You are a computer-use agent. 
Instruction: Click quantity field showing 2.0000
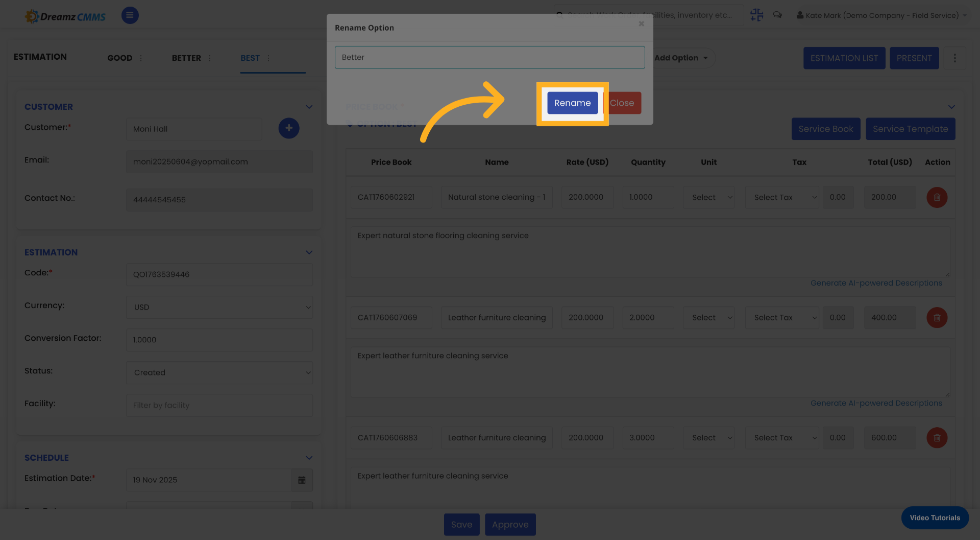(648, 318)
